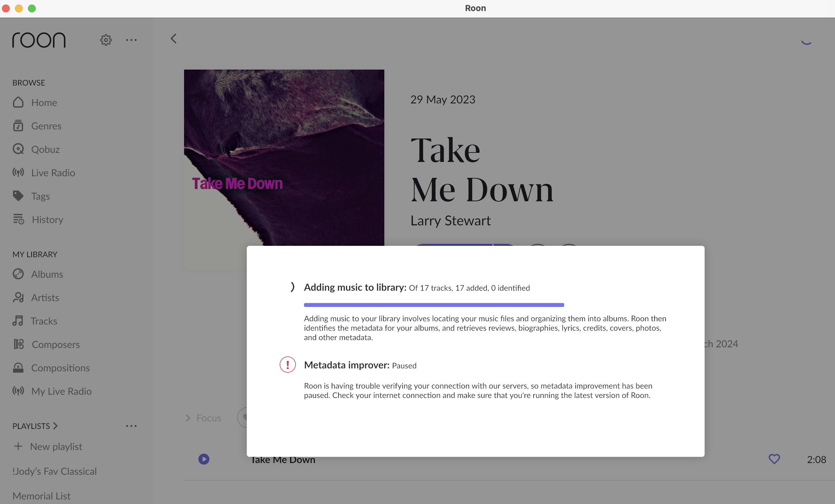
Task: Click the Take Me Down track title
Action: 283,460
